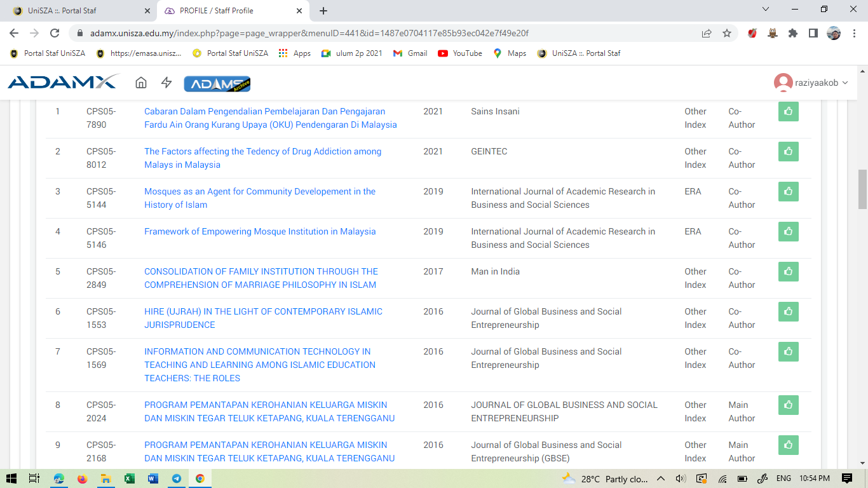Open Factors affecting Tedency of Drug Addiction link
The width and height of the screenshot is (868, 488).
[263, 158]
